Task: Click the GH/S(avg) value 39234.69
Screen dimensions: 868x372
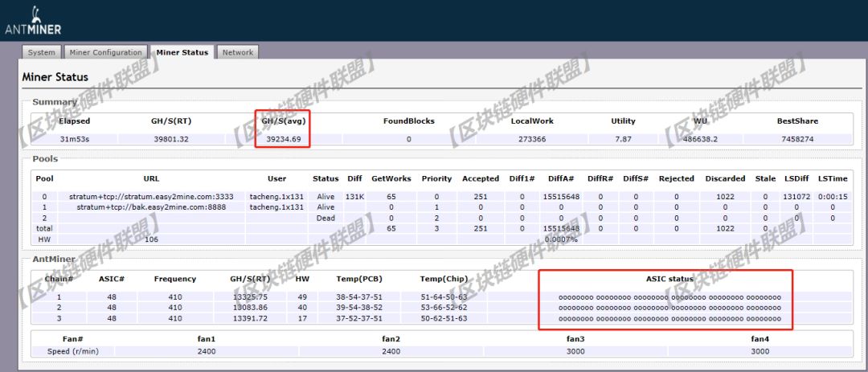Action: [284, 139]
